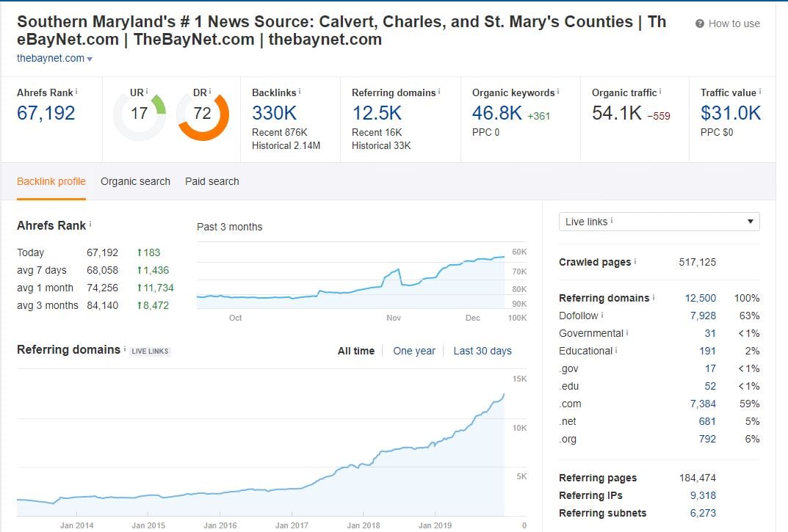The image size is (788, 532).
Task: Switch to the Organic search tab
Action: tap(135, 181)
